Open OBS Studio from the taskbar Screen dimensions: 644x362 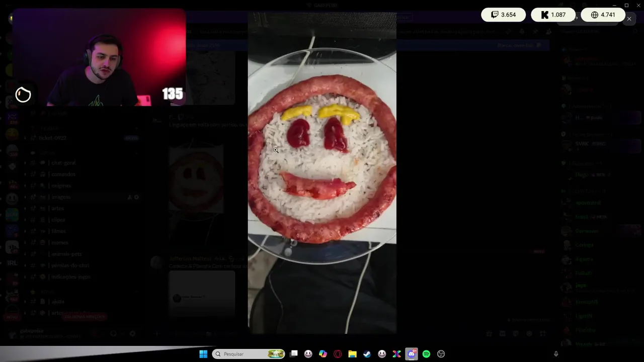point(441,354)
